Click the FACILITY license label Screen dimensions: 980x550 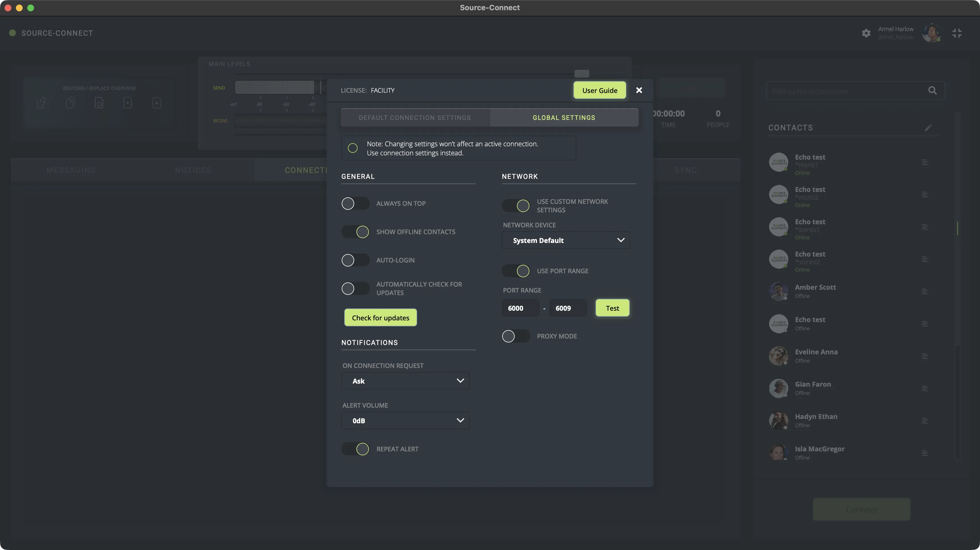(x=383, y=90)
